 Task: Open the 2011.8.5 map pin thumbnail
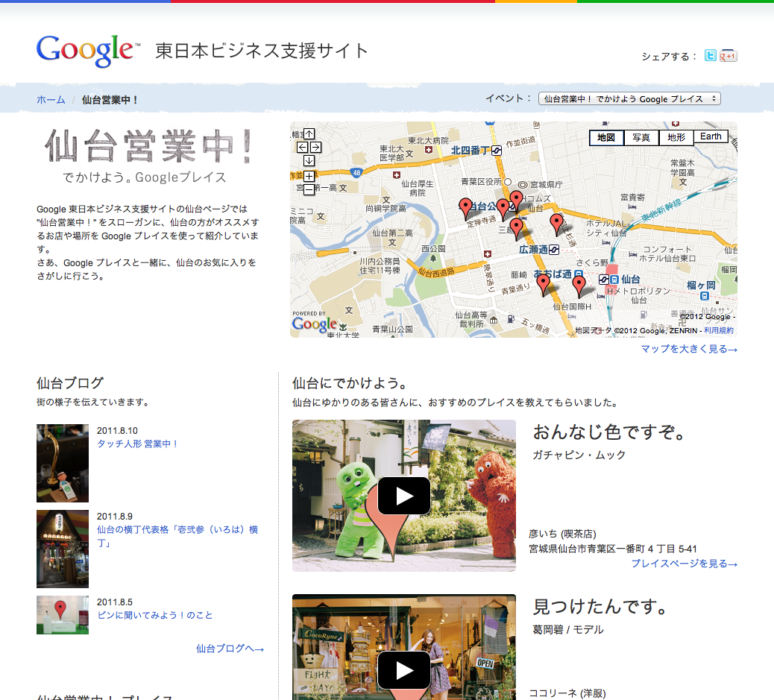[x=63, y=615]
